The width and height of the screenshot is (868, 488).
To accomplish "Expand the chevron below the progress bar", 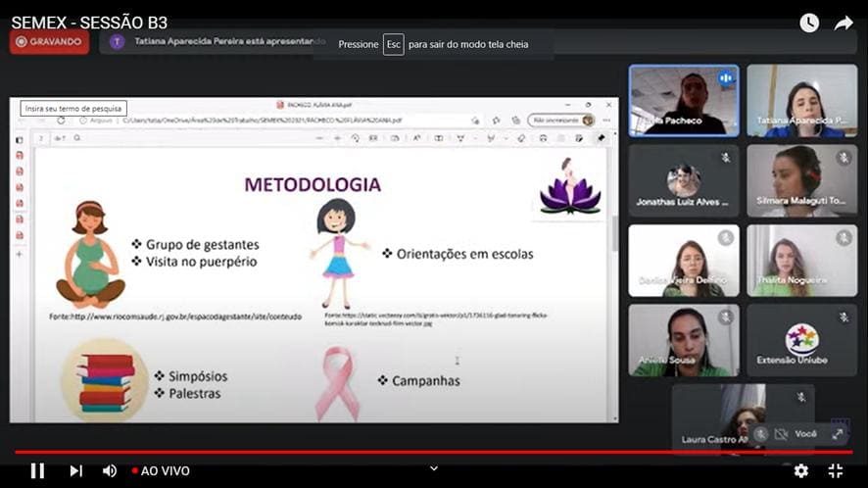I will (434, 468).
